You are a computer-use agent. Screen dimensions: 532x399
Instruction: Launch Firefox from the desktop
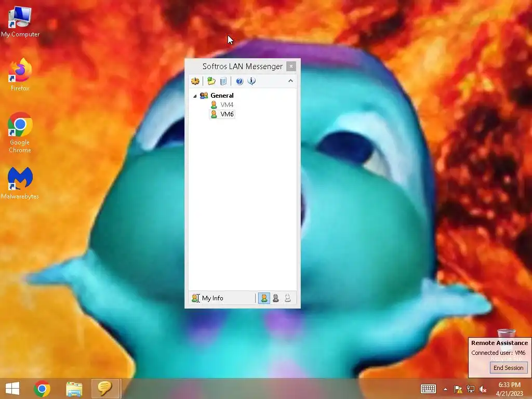[20, 75]
